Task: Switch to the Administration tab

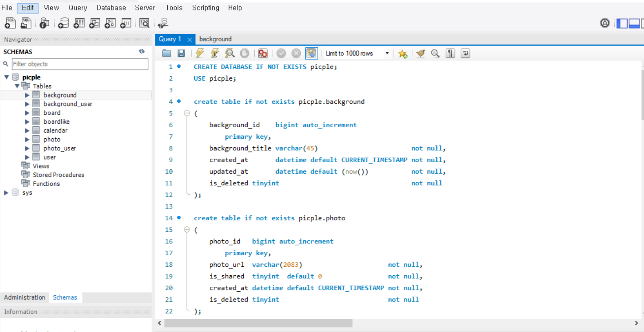Action: pyautogui.click(x=24, y=297)
